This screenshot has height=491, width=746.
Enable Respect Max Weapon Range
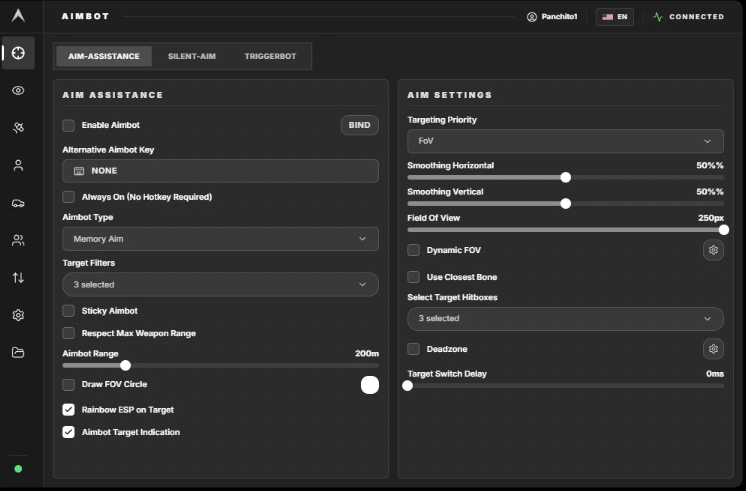click(69, 333)
